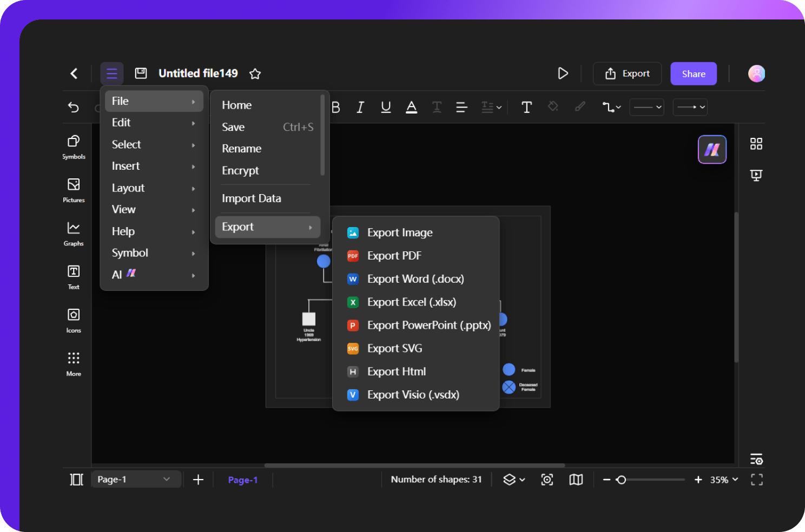
Task: Click the text align icon
Action: click(461, 107)
